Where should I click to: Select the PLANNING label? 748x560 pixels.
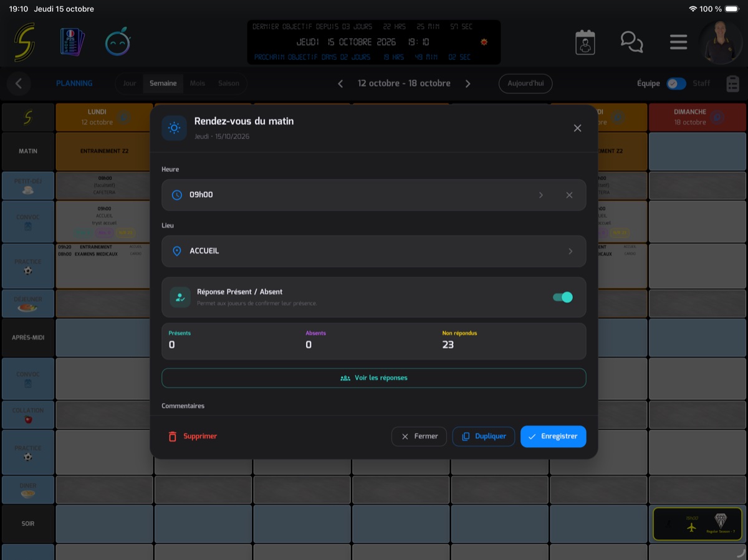tap(74, 83)
